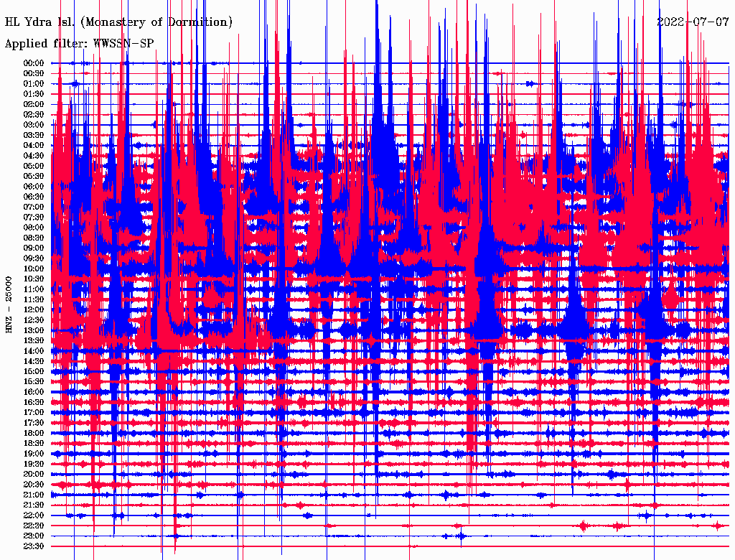Screen dimensions: 735x560
Task: Click the HNZ - 25000 axis label
Action: [9, 305]
